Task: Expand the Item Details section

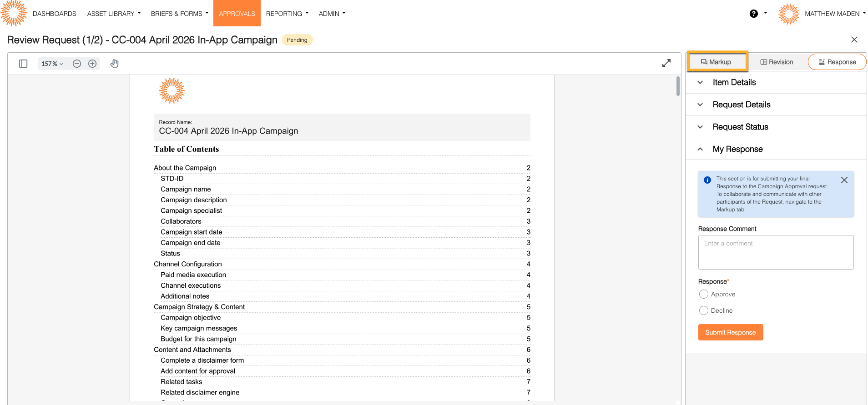Action: coord(734,82)
